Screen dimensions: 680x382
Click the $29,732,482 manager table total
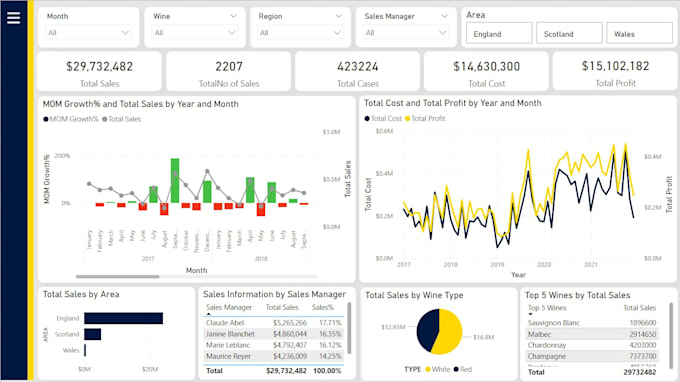[286, 371]
